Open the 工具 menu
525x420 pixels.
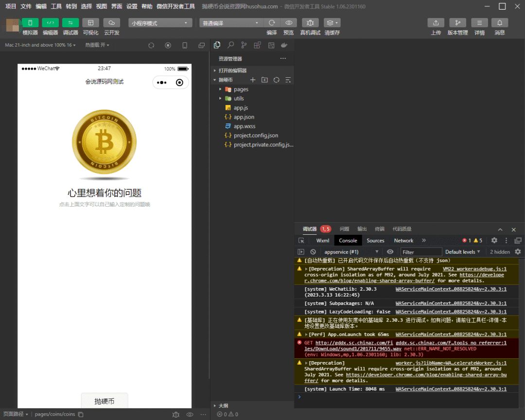[56, 6]
